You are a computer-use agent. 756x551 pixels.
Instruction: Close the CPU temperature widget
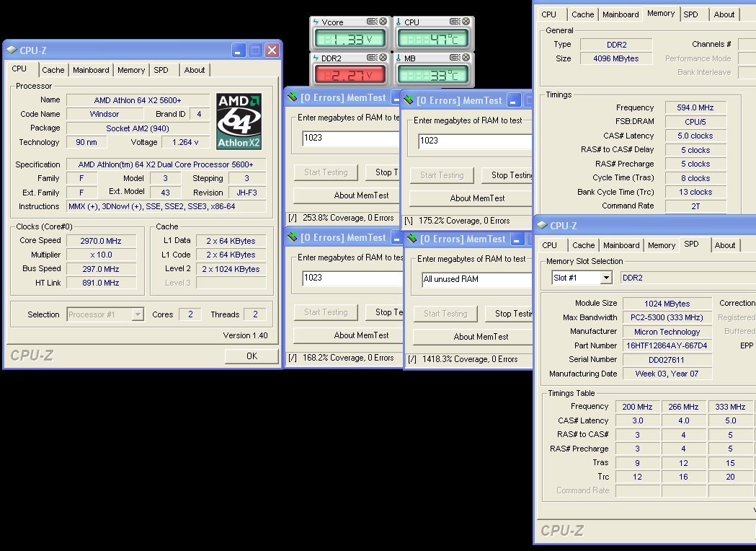coord(466,22)
